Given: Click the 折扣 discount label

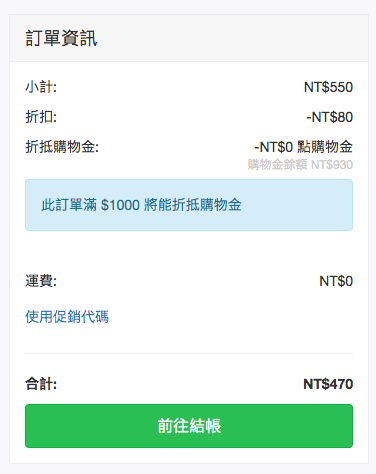Looking at the screenshot, I should pos(41,117).
